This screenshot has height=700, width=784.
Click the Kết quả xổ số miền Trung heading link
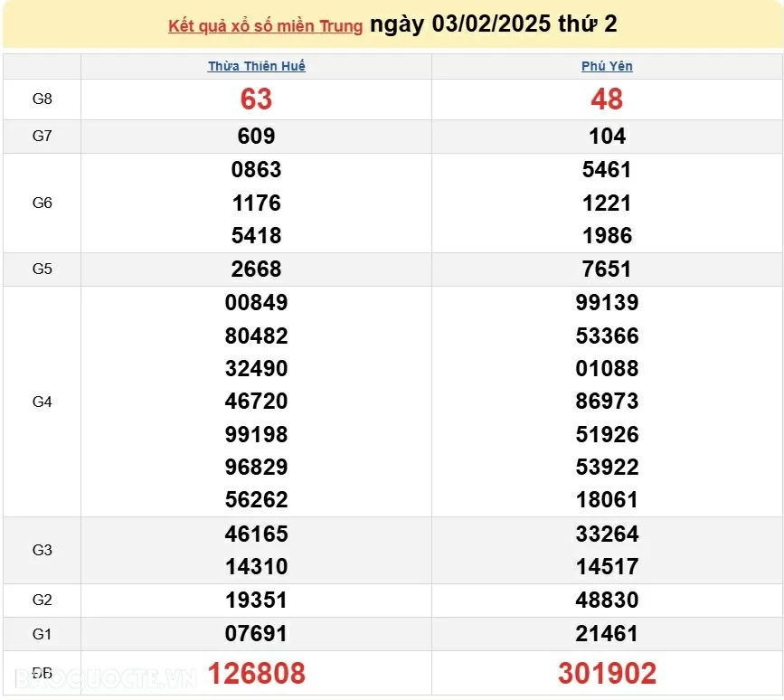pos(261,24)
